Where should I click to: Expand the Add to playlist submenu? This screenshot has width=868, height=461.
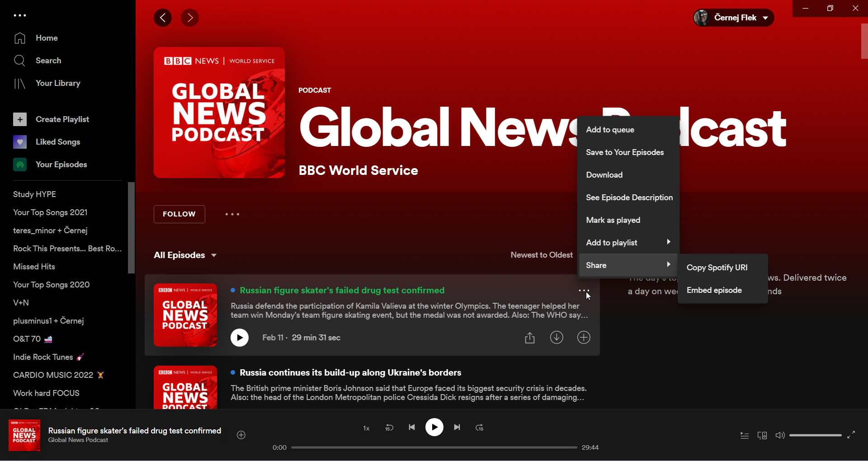tap(628, 243)
